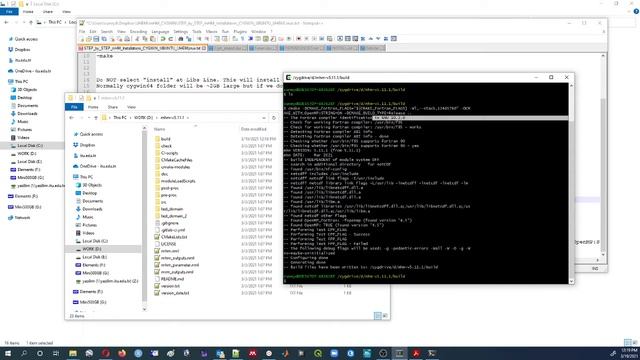Click the Redo arrow in Notepad++ toolbar
Viewport: 640px width, 360px height.
(x=171, y=39)
